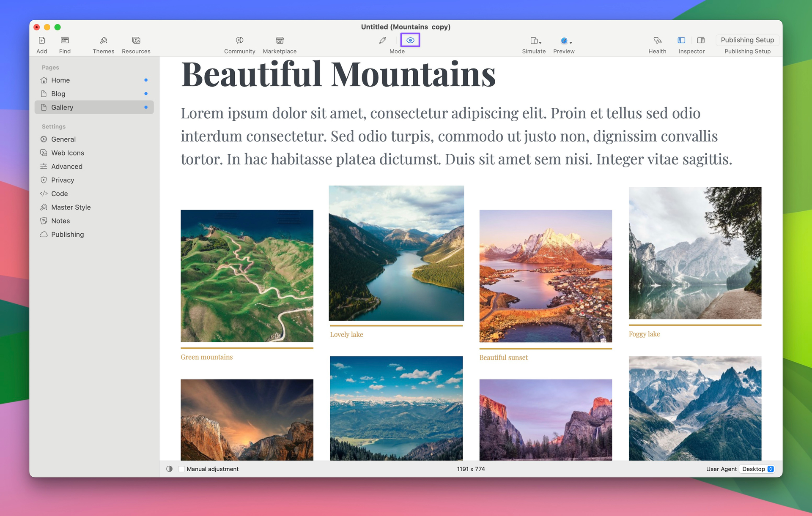Enable the Manual adjustment checkbox
Viewport: 812px width, 516px height.
[x=182, y=469]
